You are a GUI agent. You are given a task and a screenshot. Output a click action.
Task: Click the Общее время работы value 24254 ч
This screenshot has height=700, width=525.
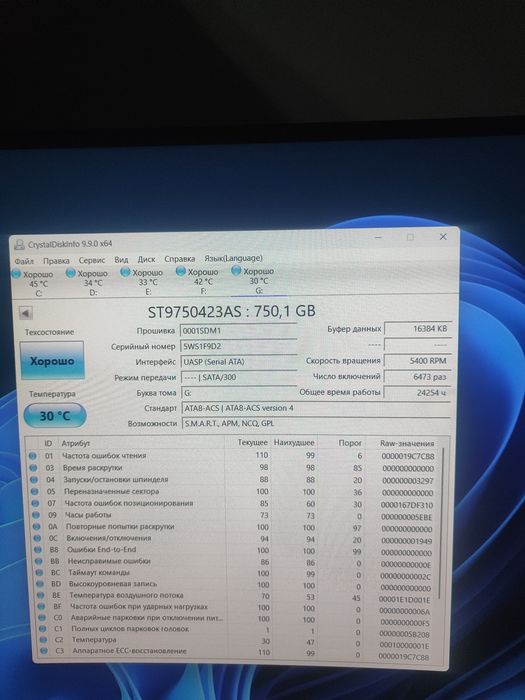418,393
